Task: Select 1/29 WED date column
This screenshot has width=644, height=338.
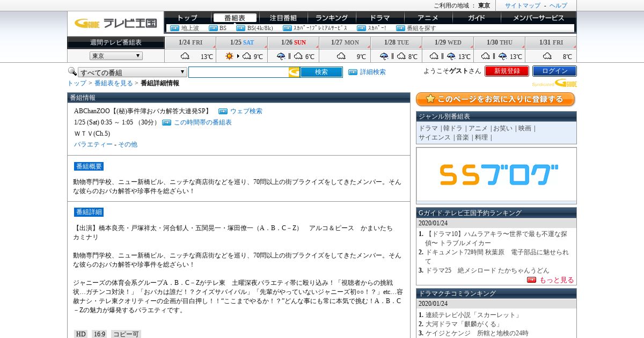Action: point(448,42)
